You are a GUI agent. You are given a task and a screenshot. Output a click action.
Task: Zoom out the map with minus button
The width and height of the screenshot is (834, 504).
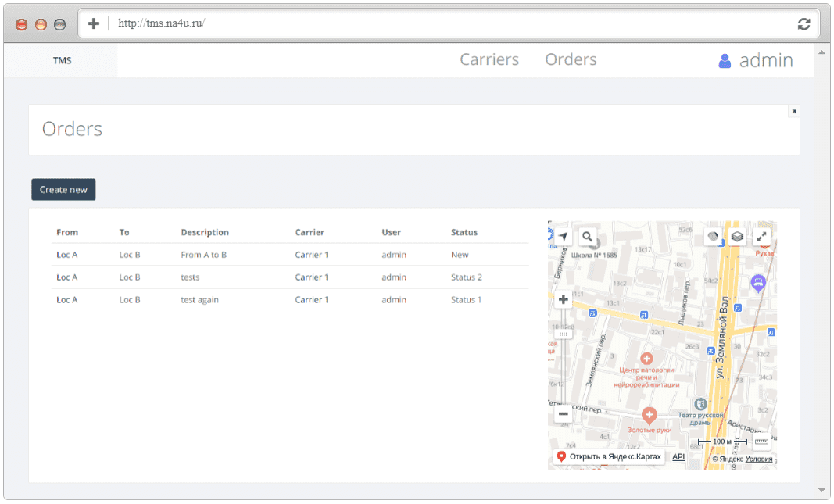[x=564, y=413]
